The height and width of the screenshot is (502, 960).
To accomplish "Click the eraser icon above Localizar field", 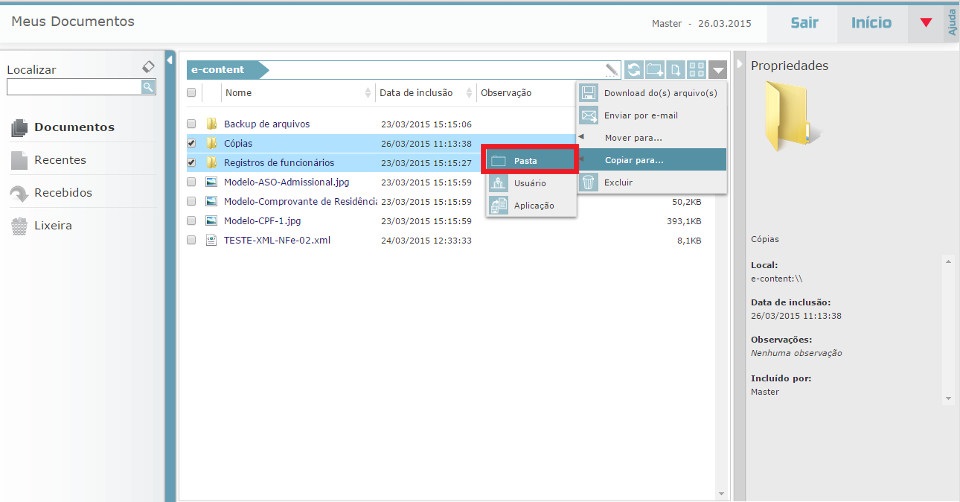I will (x=148, y=67).
